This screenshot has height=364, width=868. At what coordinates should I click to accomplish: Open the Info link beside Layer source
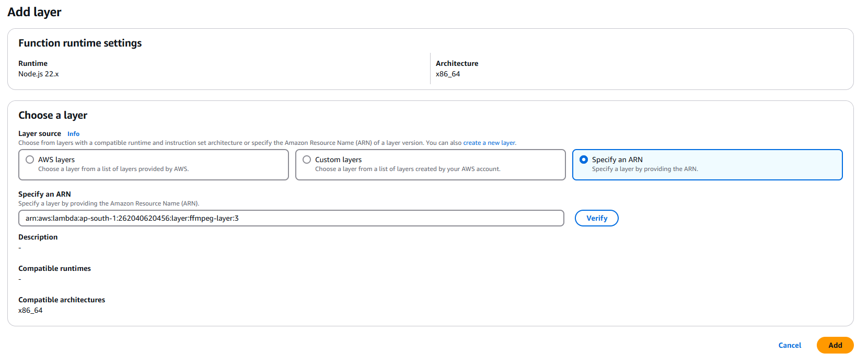tap(73, 134)
